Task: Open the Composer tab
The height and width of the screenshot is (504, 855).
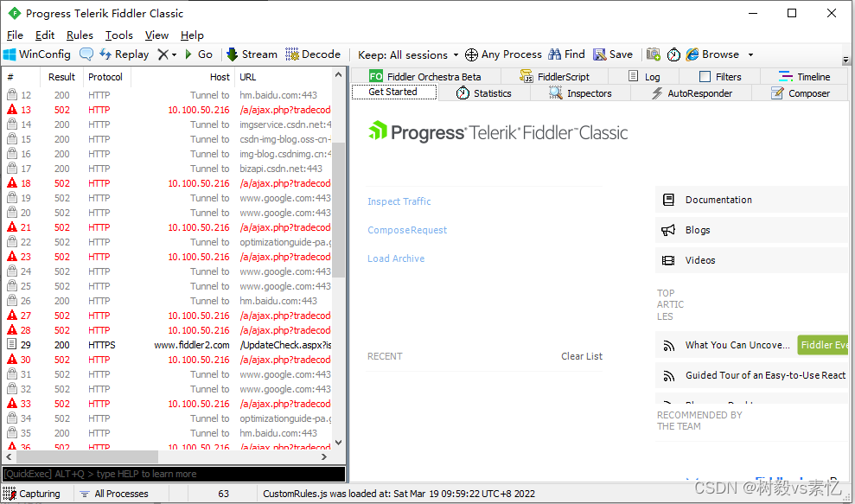Action: pyautogui.click(x=800, y=93)
